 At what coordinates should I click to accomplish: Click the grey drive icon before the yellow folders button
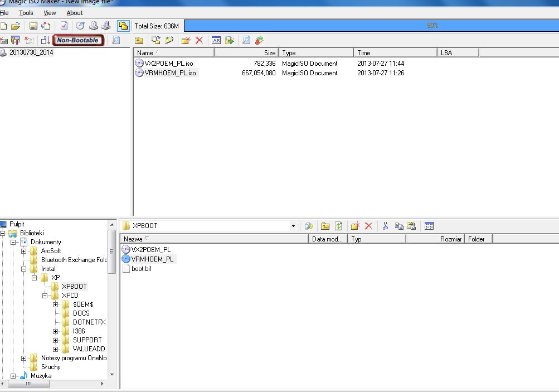pos(106,26)
